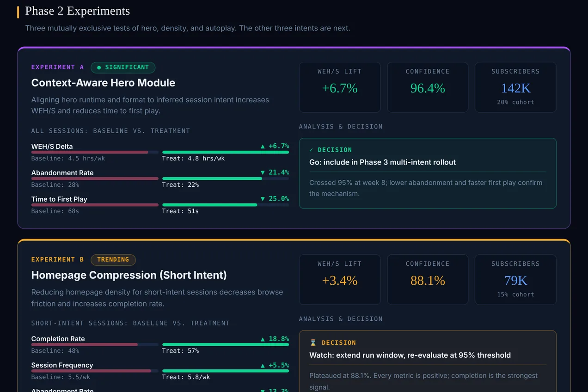Click the EXPERIMENT B label
588x392 pixels.
tap(58, 260)
